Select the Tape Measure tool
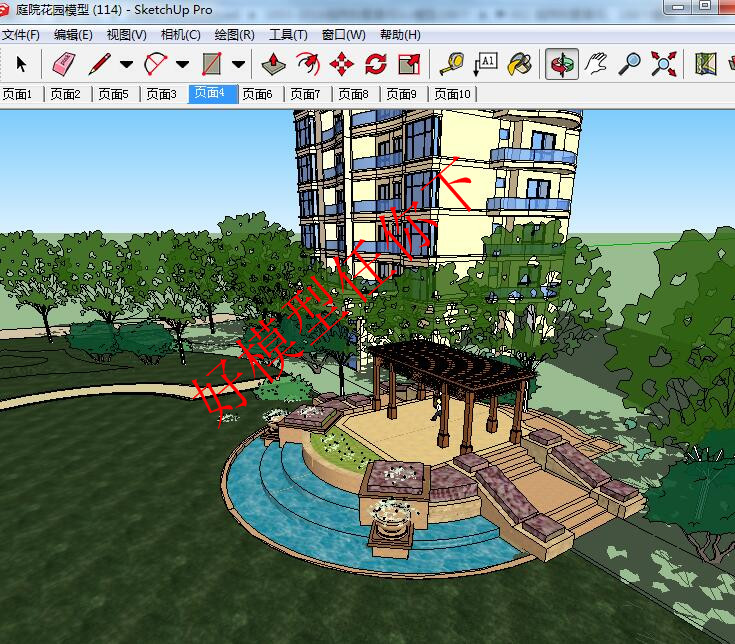Screen dimensions: 735x644 tap(452, 64)
